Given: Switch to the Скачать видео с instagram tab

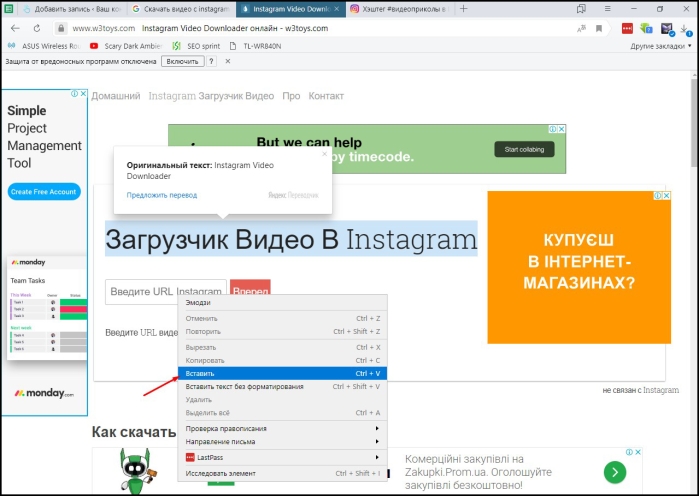Looking at the screenshot, I should (181, 9).
